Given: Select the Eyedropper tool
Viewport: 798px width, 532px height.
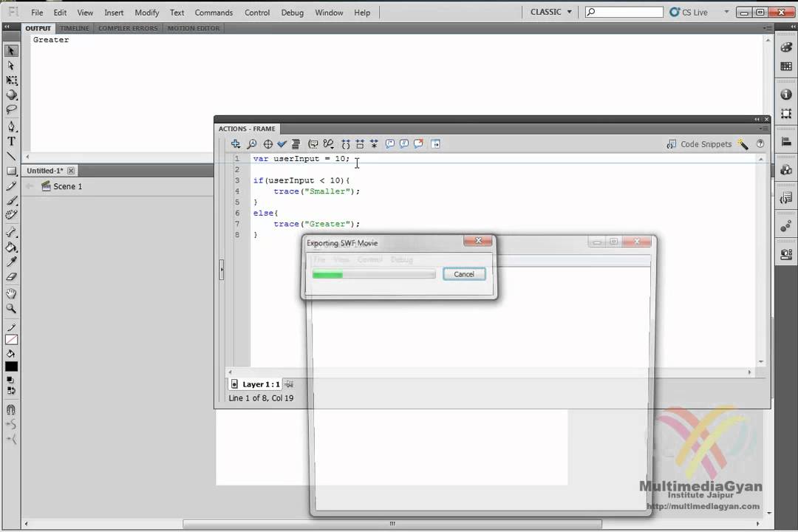Looking at the screenshot, I should [11, 262].
